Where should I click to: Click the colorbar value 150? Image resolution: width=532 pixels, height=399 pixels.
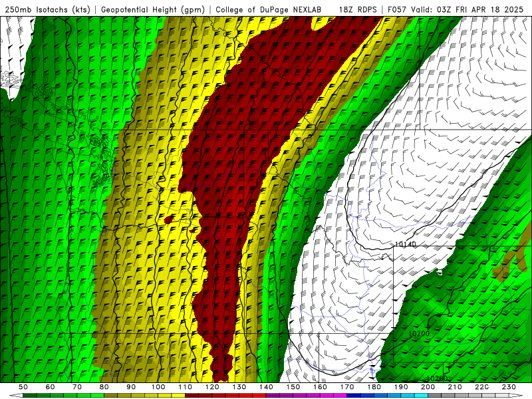(x=293, y=387)
